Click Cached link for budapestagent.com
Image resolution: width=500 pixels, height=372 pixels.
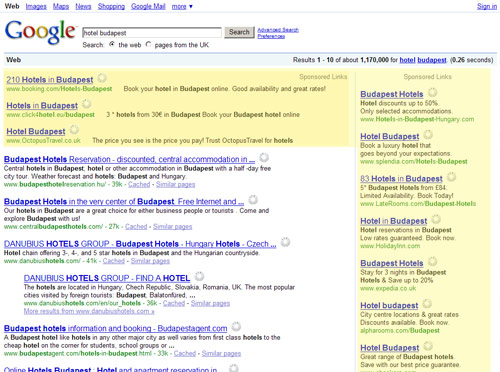click(185, 353)
